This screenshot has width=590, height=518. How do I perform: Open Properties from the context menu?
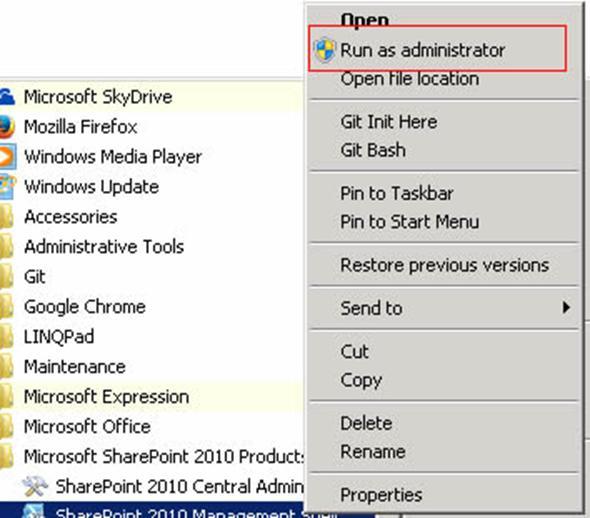click(381, 495)
